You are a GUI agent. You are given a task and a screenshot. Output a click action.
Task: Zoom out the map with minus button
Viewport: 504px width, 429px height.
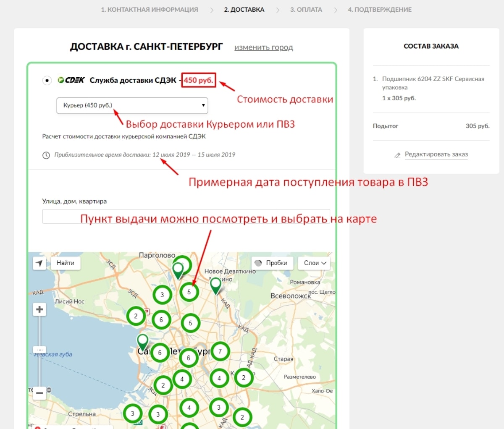pyautogui.click(x=39, y=393)
